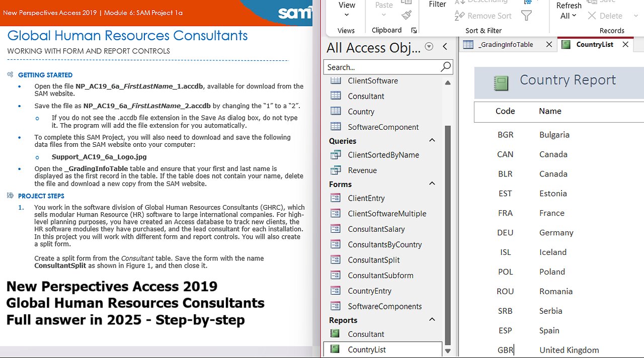Close the _GradingInfoTable tab

549,44
